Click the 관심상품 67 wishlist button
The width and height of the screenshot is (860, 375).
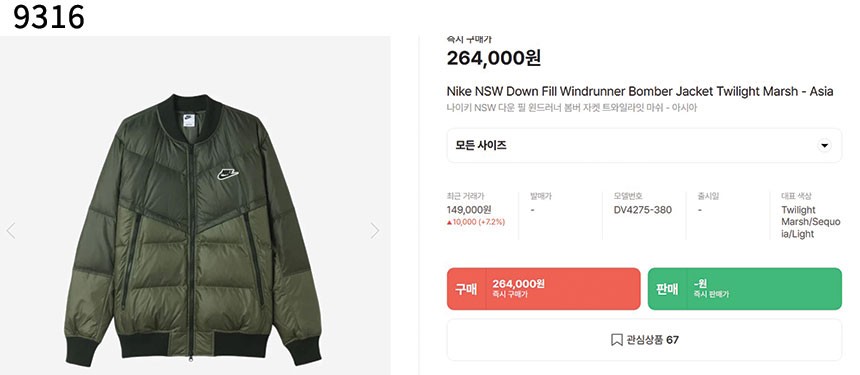coord(644,340)
